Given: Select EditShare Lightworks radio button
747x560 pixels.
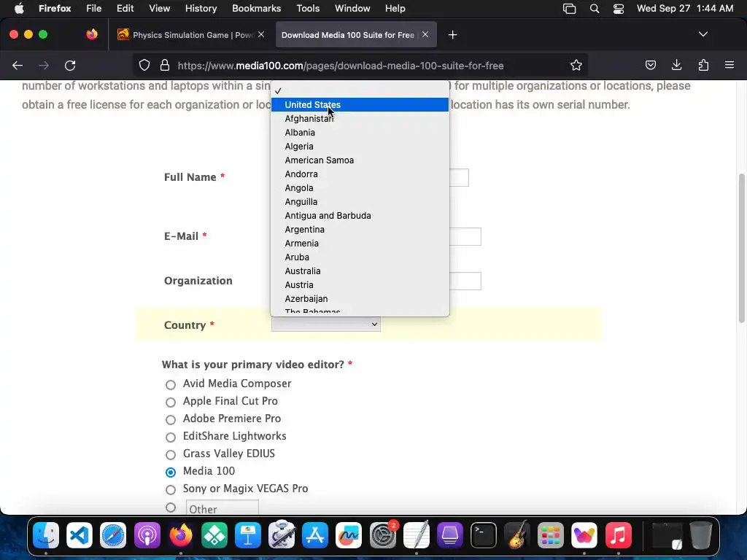Looking at the screenshot, I should pyautogui.click(x=171, y=437).
